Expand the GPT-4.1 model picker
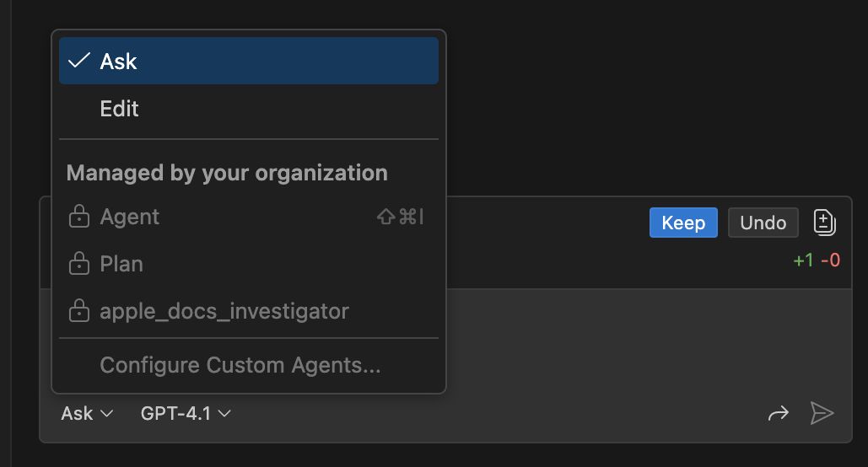Viewport: 868px width, 467px height. (x=186, y=414)
